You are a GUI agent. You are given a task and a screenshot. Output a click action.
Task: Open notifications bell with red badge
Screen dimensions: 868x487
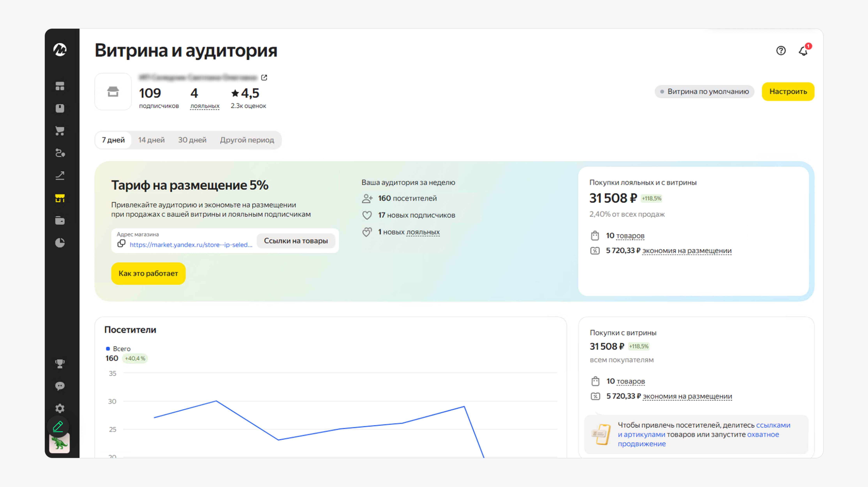pos(804,51)
